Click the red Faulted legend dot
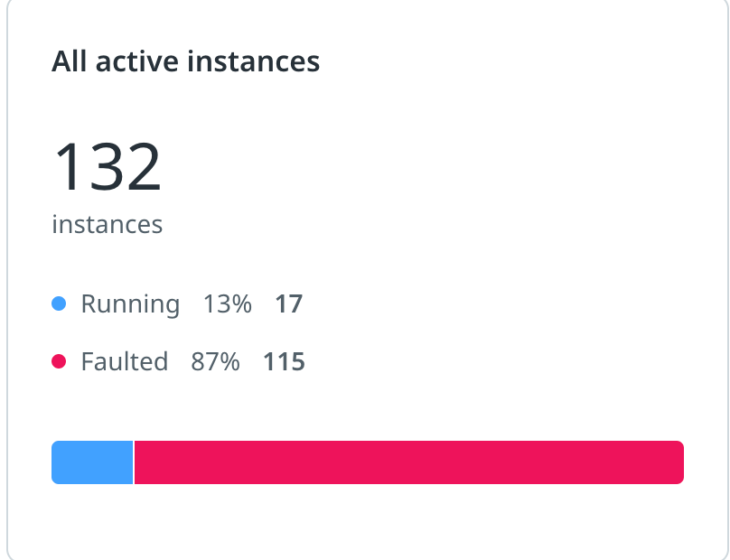This screenshot has height=560, width=730. [x=59, y=361]
